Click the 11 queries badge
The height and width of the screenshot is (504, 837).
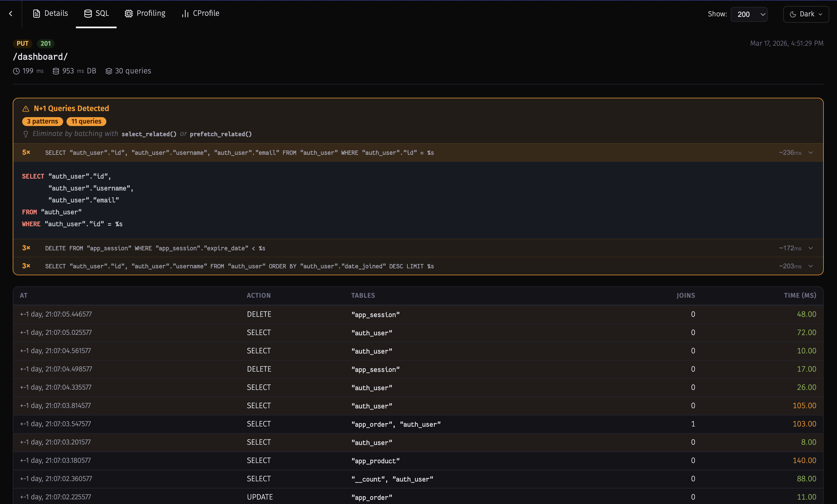pos(86,122)
